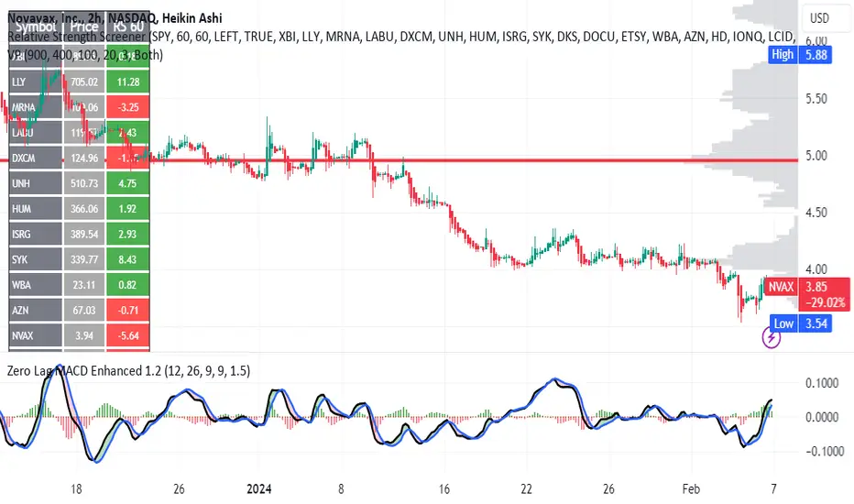Click the 7 date label on time axis
The width and height of the screenshot is (854, 504).
773,489
